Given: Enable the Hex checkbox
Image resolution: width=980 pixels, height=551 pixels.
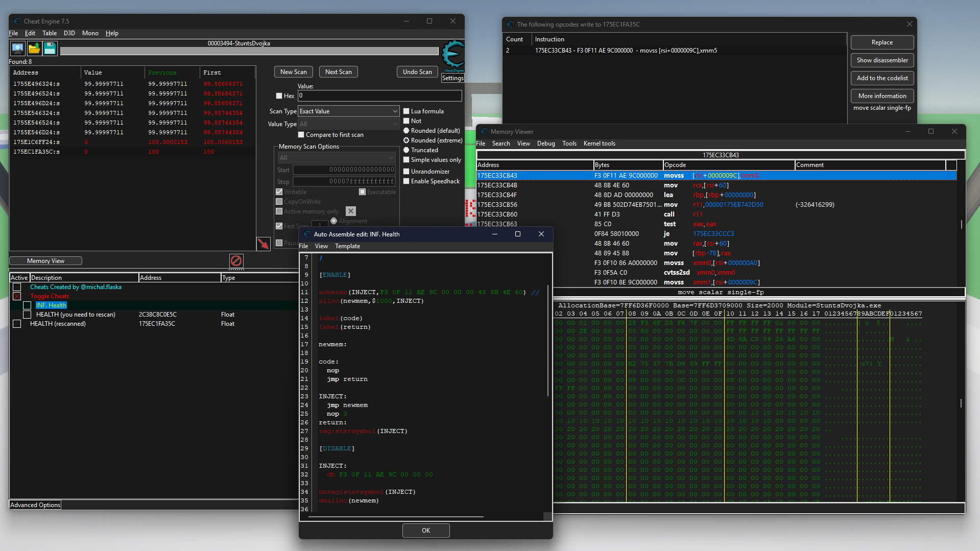Looking at the screenshot, I should pyautogui.click(x=279, y=96).
